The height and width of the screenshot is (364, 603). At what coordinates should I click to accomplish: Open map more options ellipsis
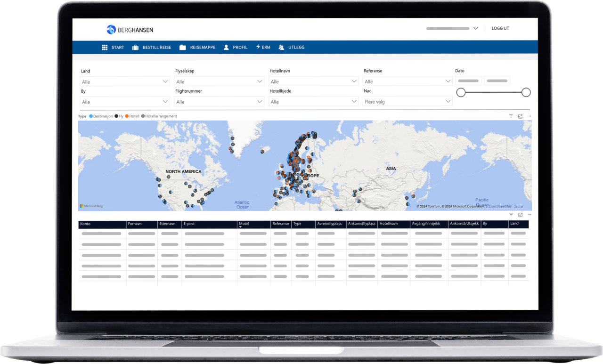pos(530,116)
